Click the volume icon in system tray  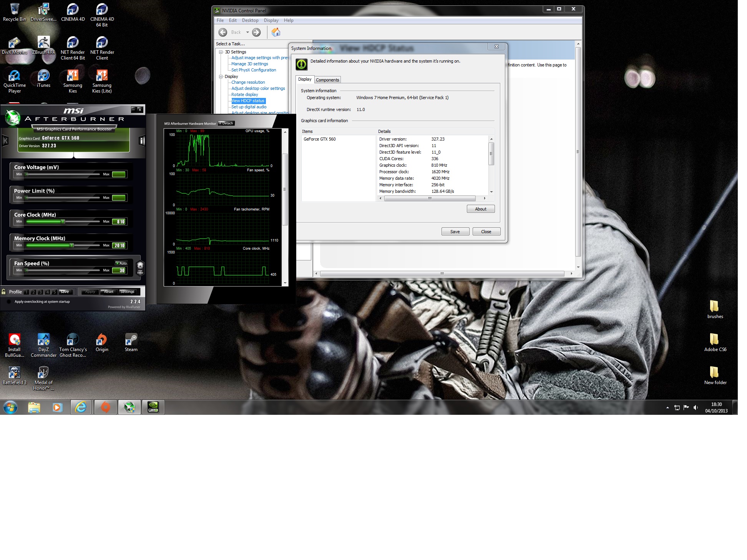click(696, 408)
